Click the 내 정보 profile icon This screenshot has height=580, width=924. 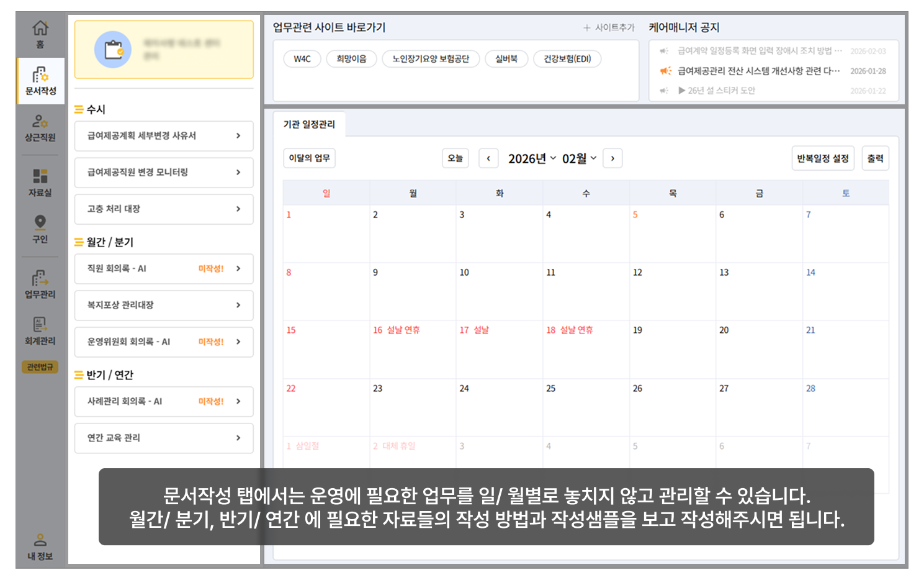click(x=40, y=540)
